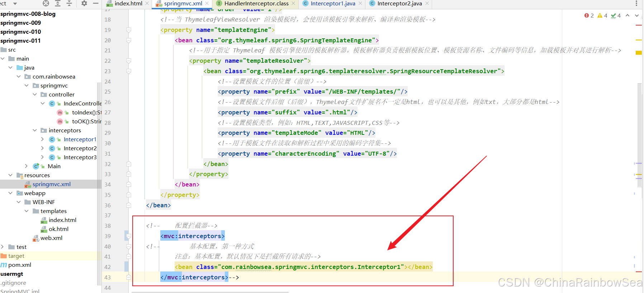Collapse the java folder node
Screen dimensions: 644x293
(x=10, y=67)
